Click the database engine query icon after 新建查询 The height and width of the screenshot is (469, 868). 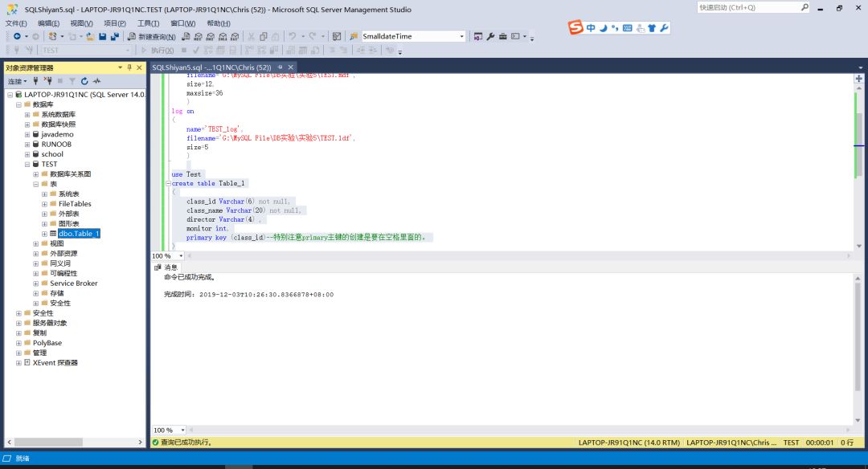click(x=186, y=36)
